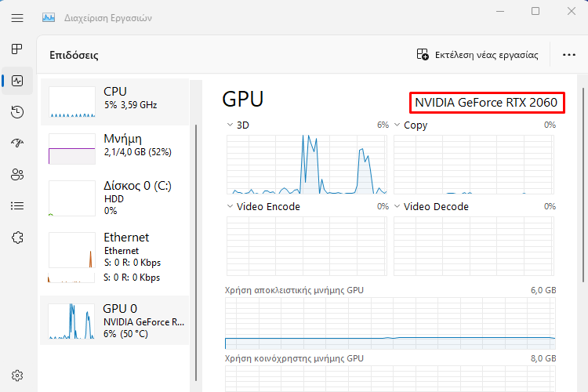The height and width of the screenshot is (392, 588).
Task: Select the Ethernet performance entry
Action: pyautogui.click(x=115, y=256)
